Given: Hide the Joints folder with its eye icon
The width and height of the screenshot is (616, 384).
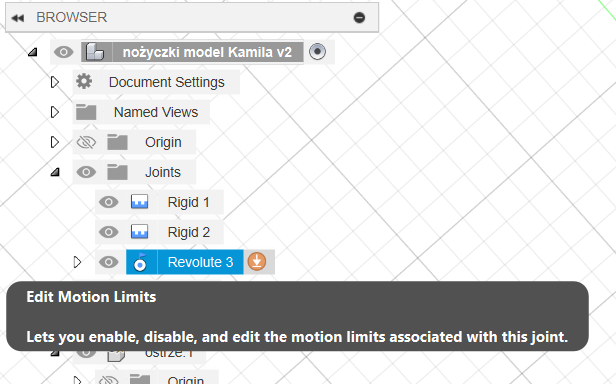Looking at the screenshot, I should coord(86,172).
